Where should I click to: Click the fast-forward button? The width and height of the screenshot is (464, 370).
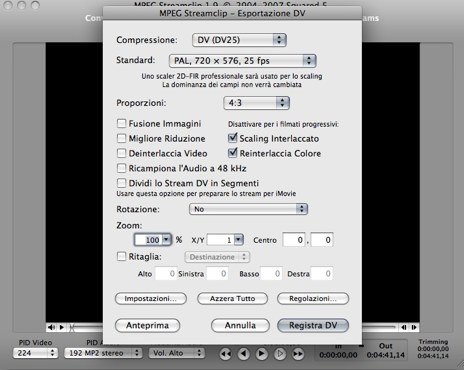pos(298,354)
